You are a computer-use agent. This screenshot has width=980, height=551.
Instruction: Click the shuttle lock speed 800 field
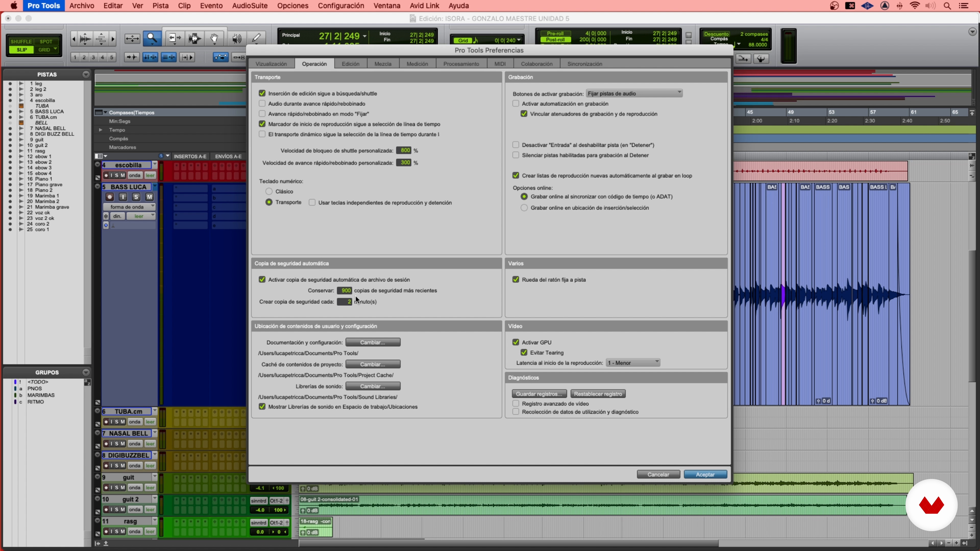[404, 150]
